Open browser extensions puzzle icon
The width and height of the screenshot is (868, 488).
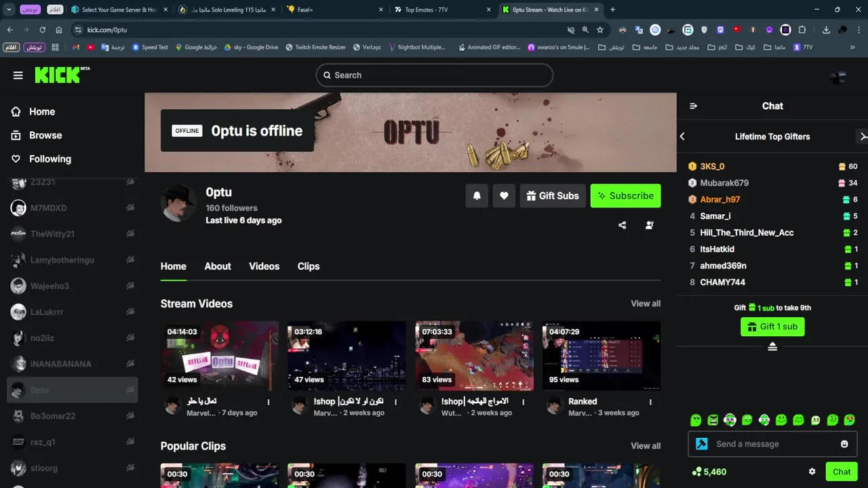[802, 30]
